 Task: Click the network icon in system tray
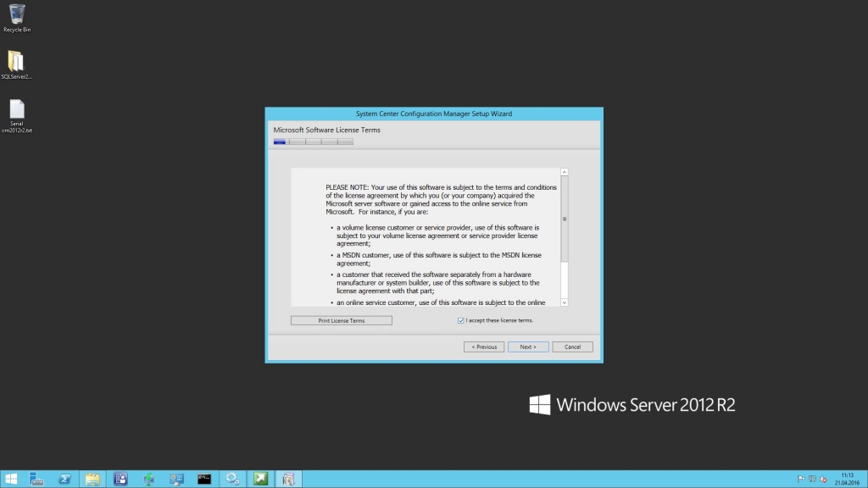pos(812,480)
